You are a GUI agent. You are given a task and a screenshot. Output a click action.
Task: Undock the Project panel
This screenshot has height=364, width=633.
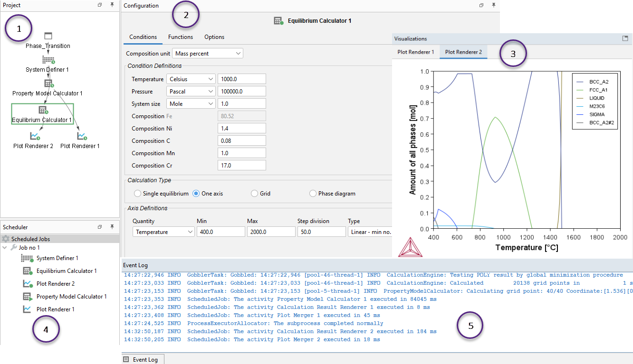[100, 5]
